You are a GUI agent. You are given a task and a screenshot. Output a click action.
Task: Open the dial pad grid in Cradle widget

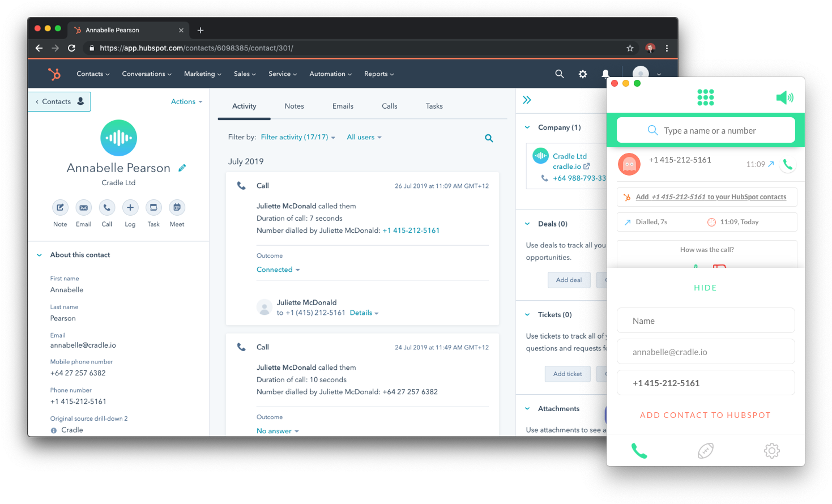point(705,97)
